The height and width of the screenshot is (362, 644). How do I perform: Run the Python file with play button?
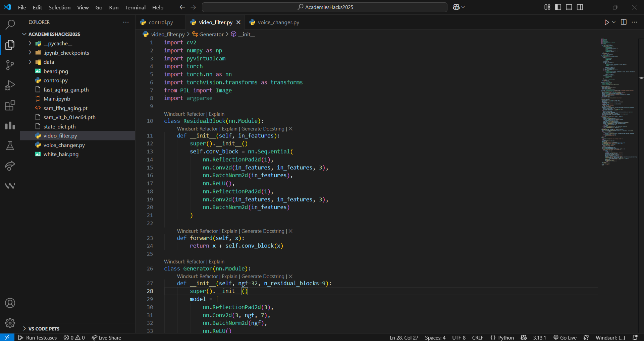606,22
